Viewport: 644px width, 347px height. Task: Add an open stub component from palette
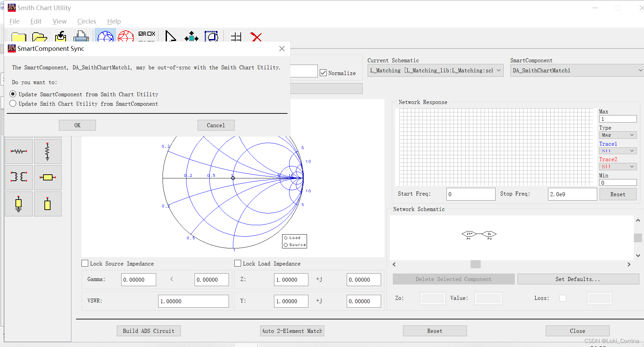(x=47, y=204)
